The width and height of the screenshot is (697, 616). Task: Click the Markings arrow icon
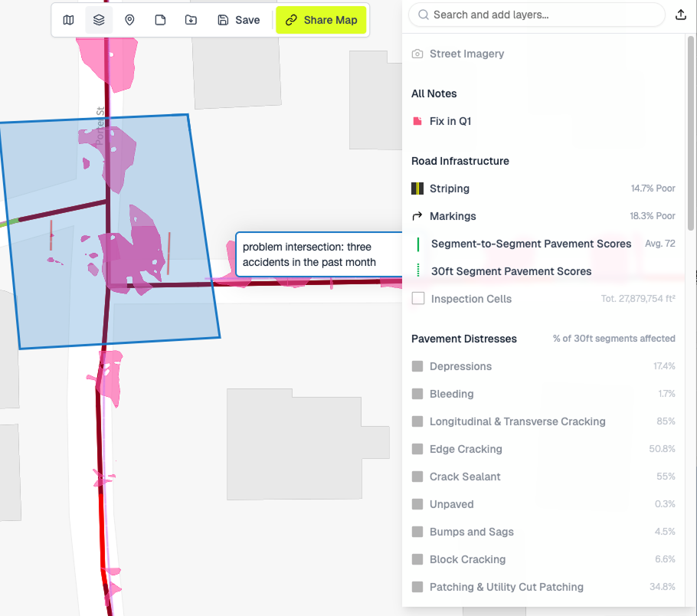[x=417, y=216]
